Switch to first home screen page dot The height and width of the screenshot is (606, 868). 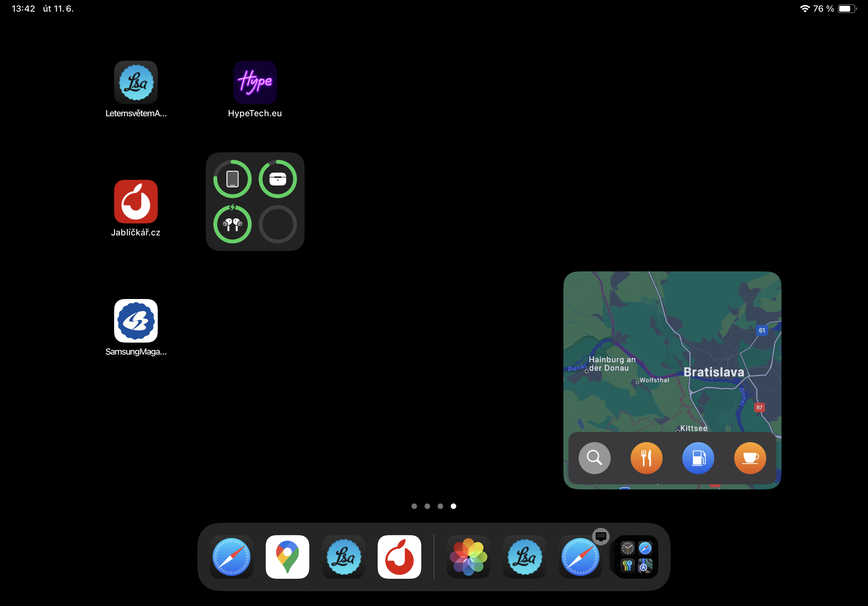click(414, 506)
